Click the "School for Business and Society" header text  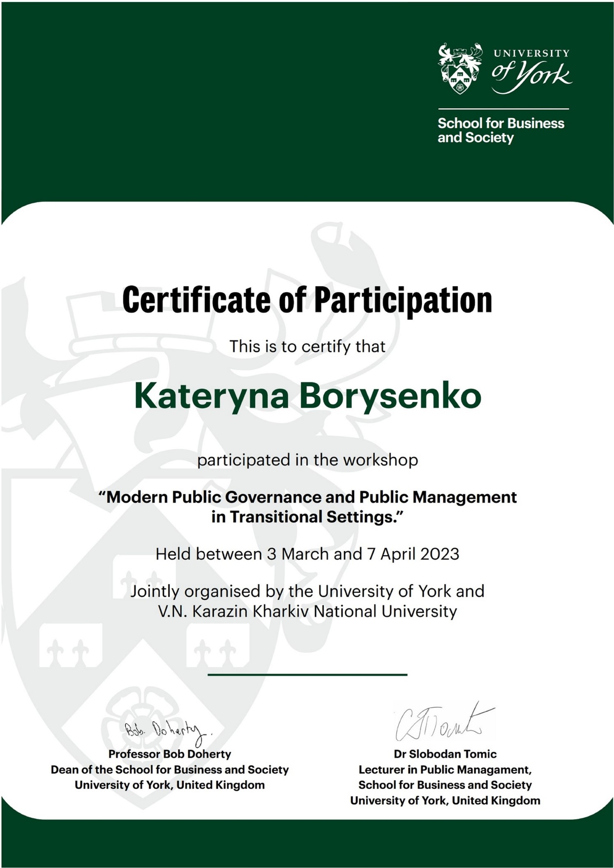point(501,130)
